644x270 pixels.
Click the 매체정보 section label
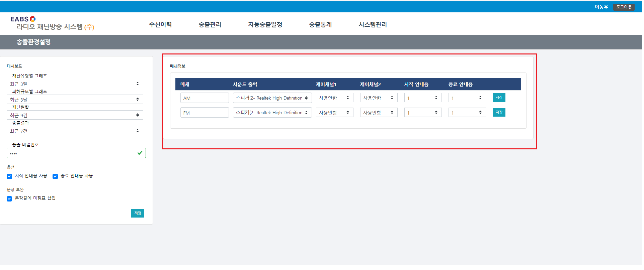[x=177, y=66]
